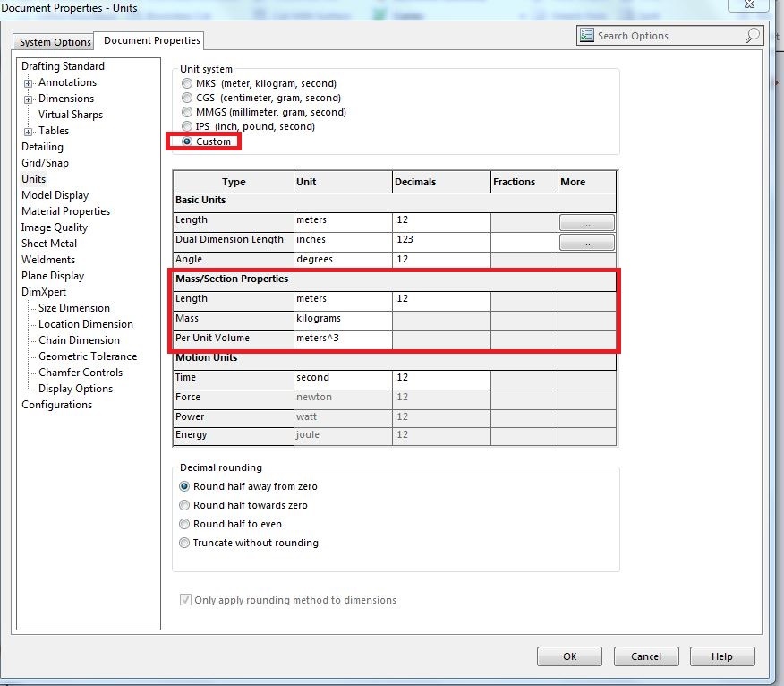The width and height of the screenshot is (784, 686).
Task: Select Grid/Snap in the tree
Action: click(x=45, y=163)
